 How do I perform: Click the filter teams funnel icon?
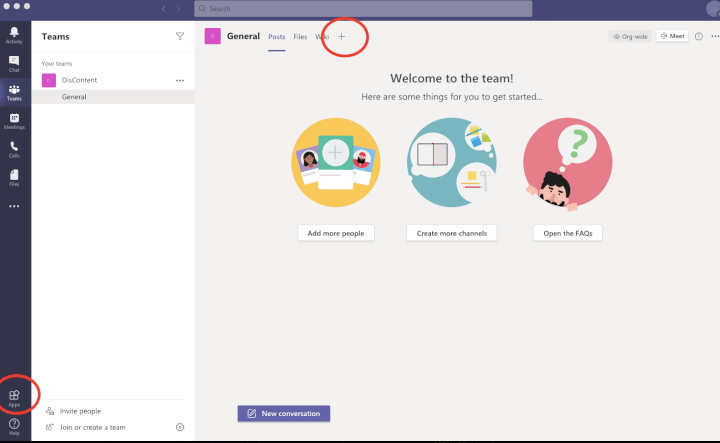coord(180,36)
